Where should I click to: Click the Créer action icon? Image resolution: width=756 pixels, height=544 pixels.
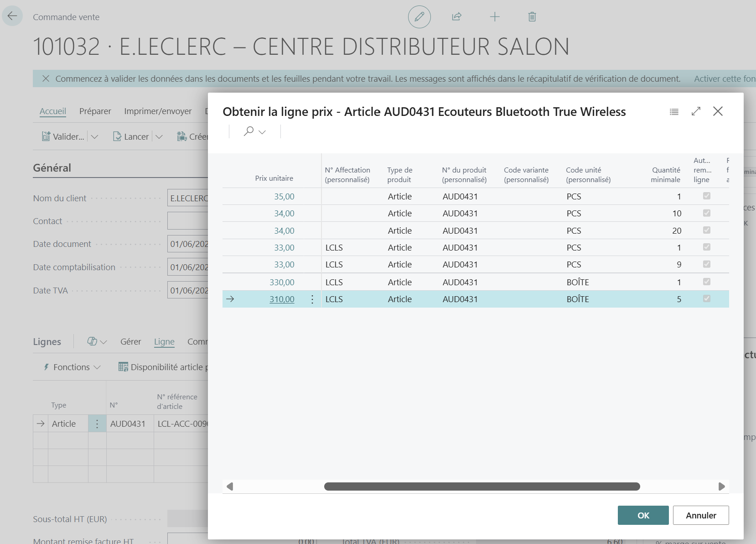[x=182, y=136]
